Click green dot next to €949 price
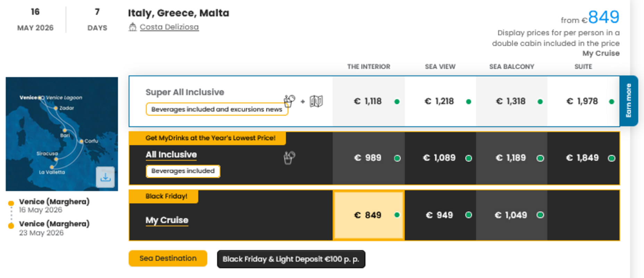The image size is (644, 278). (468, 215)
